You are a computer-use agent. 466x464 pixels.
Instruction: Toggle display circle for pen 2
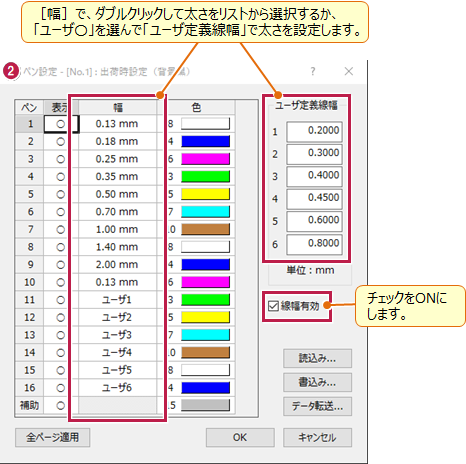(60, 142)
